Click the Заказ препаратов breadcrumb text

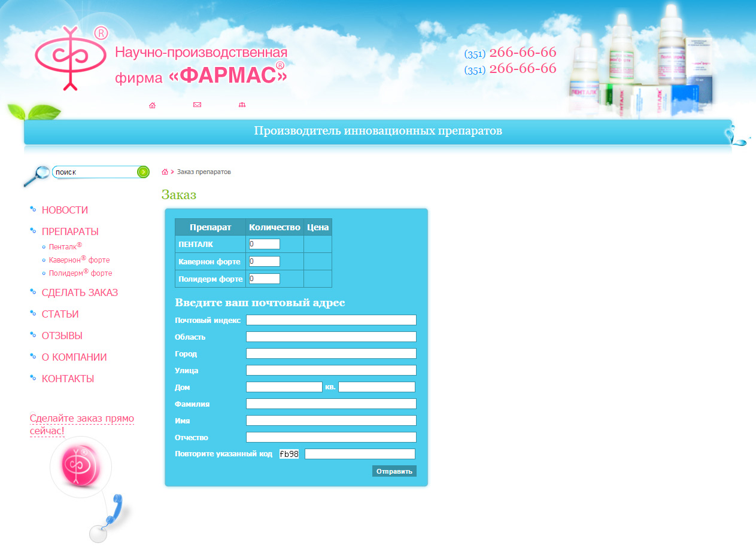pos(204,172)
